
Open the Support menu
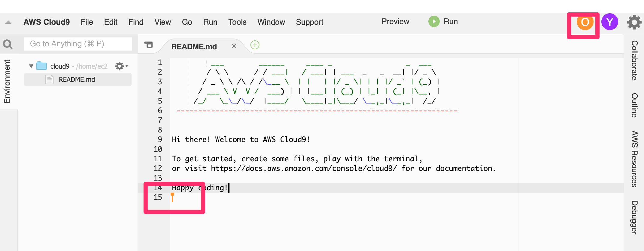click(x=309, y=22)
